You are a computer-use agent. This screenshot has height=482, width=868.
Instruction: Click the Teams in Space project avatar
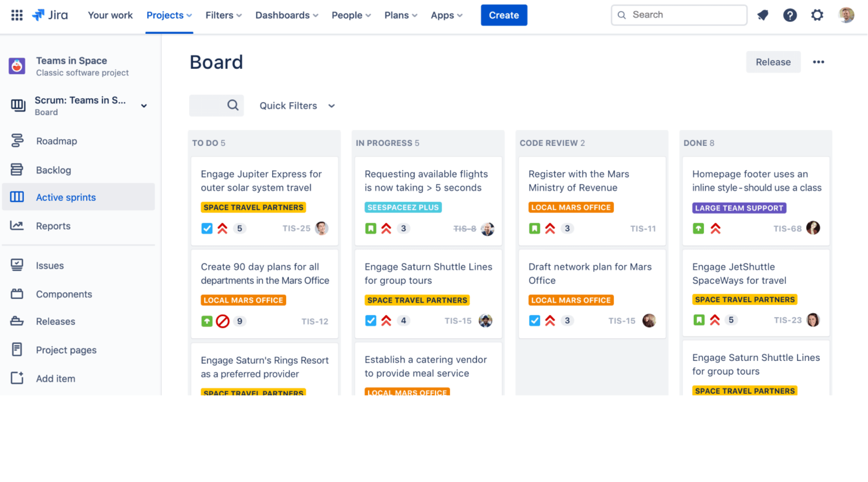[x=17, y=66]
